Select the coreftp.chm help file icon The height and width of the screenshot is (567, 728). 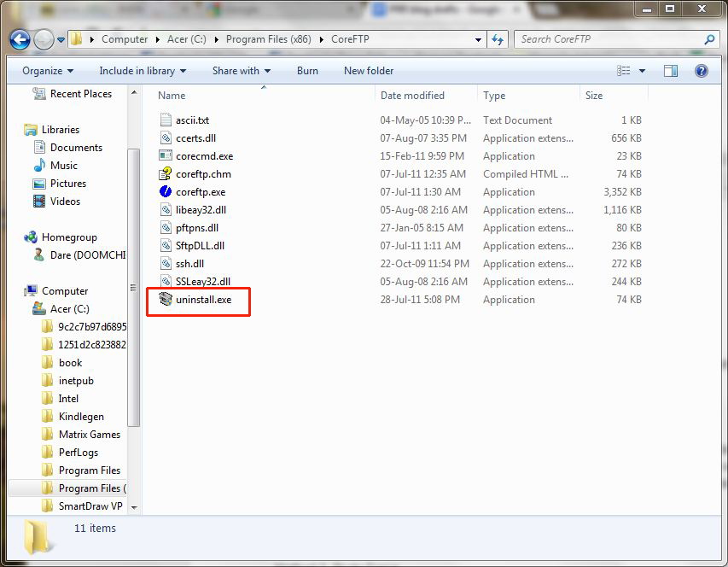coord(166,173)
